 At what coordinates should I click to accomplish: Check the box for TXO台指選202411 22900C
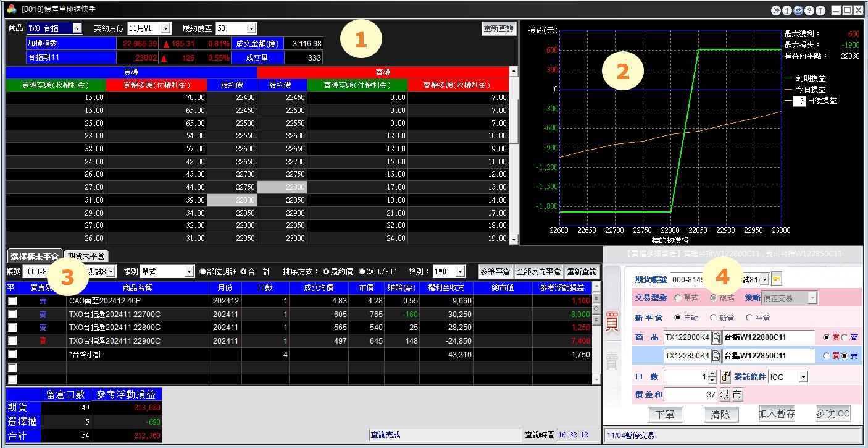(12, 340)
